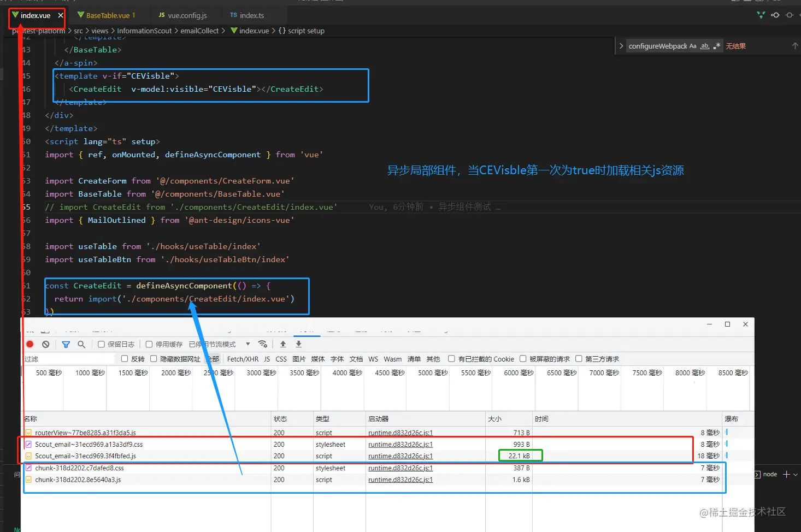Click the file icon of Scout_email js row
801x532 pixels.
click(28, 456)
